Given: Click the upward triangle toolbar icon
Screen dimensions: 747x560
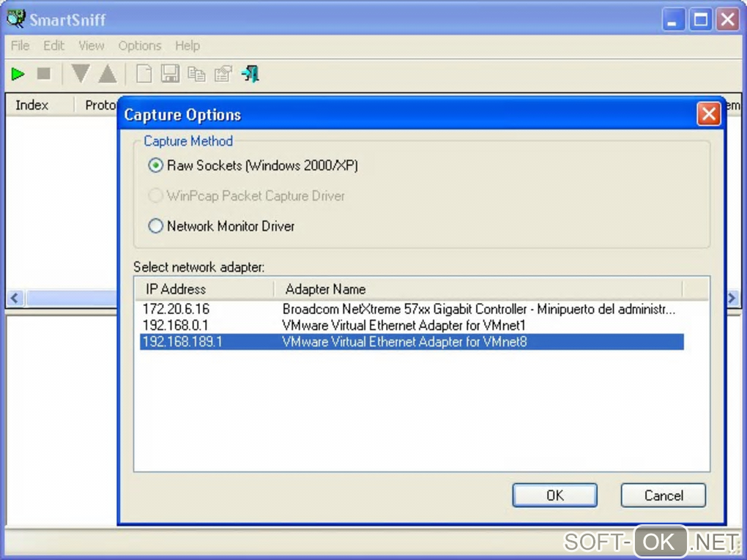Looking at the screenshot, I should 108,74.
